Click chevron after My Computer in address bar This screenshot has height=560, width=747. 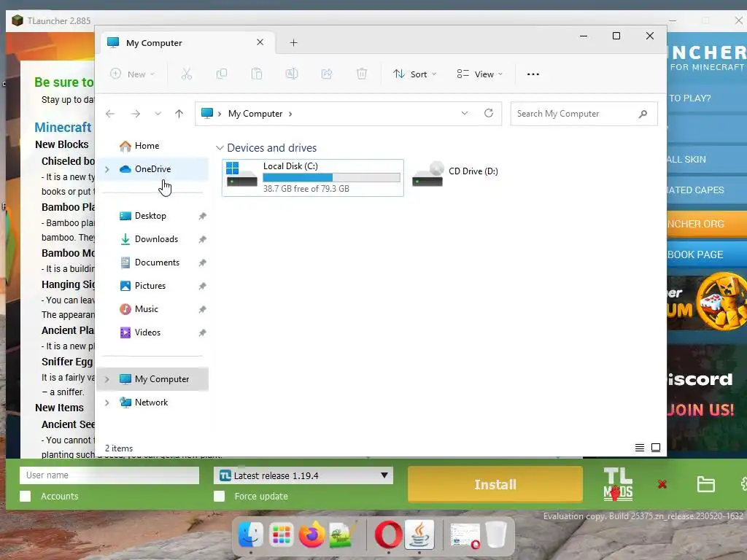290,114
